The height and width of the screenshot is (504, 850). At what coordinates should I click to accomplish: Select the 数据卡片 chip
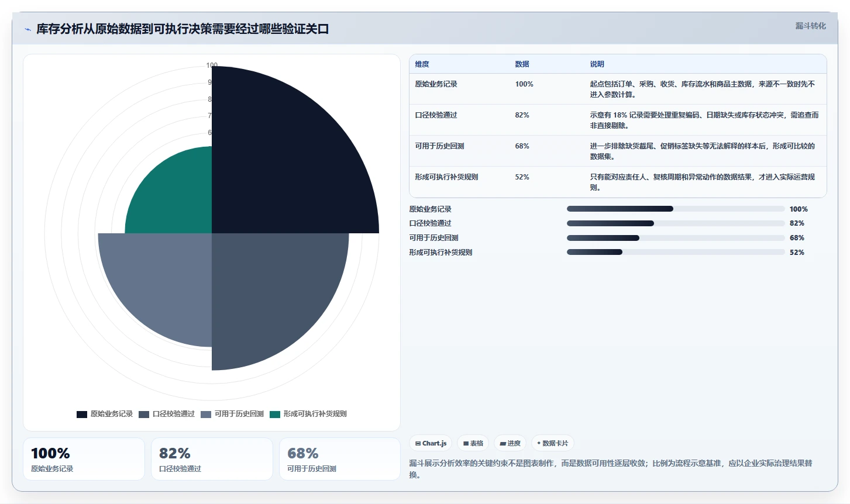[x=552, y=443]
